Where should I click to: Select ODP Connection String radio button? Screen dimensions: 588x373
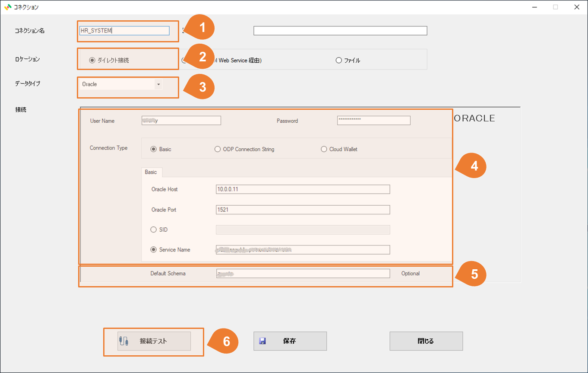pos(244,149)
